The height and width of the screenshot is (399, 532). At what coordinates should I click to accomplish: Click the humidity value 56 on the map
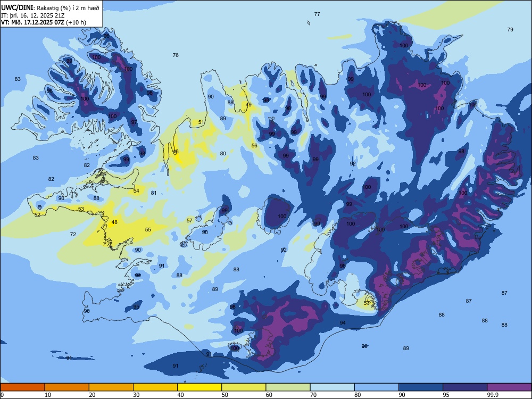point(254,146)
